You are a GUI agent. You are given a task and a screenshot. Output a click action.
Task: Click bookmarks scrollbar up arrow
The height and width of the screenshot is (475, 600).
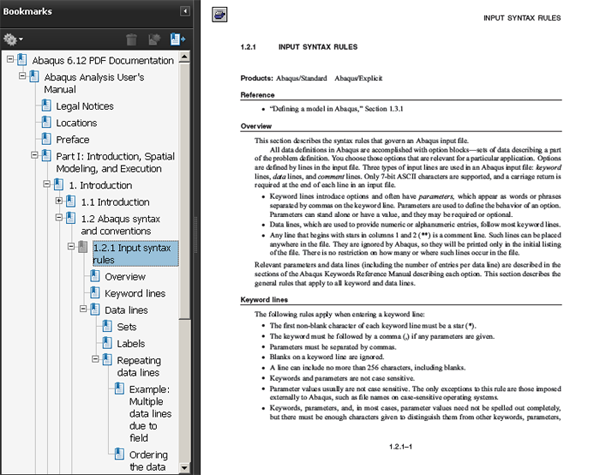point(184,58)
